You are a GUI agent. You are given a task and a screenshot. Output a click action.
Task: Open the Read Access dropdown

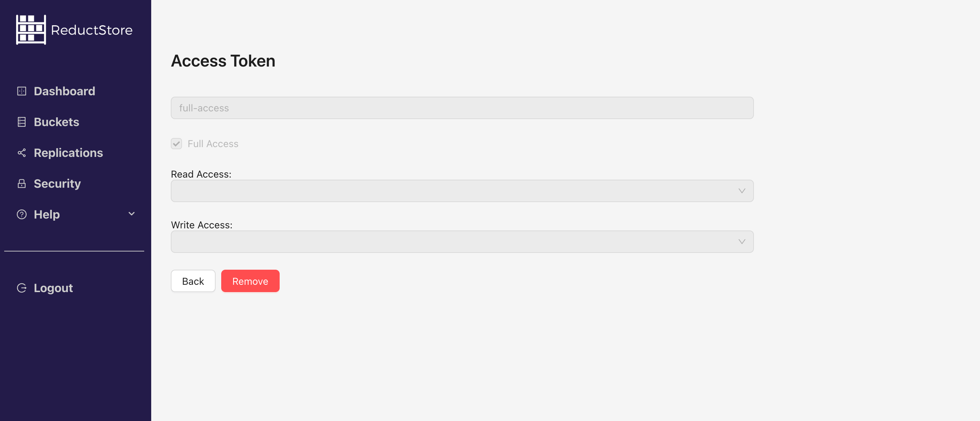(461, 191)
